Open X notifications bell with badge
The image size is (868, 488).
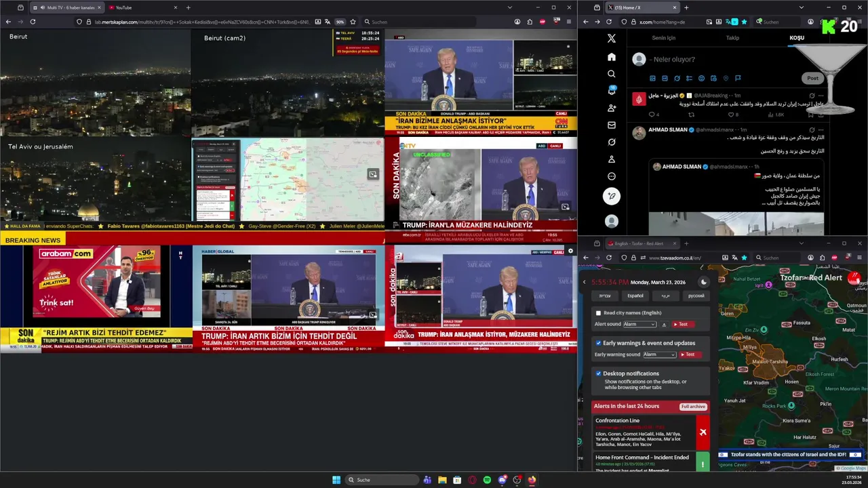pos(612,90)
